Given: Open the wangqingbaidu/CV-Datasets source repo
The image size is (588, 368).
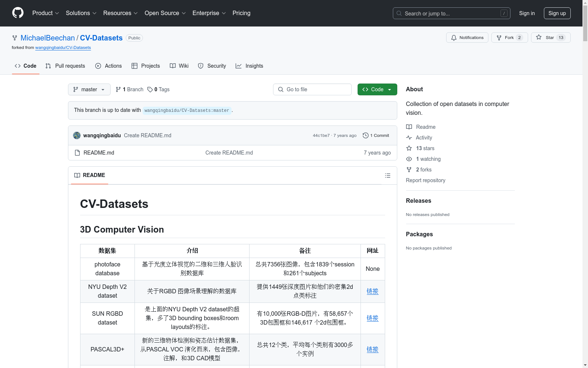Looking at the screenshot, I should (63, 47).
